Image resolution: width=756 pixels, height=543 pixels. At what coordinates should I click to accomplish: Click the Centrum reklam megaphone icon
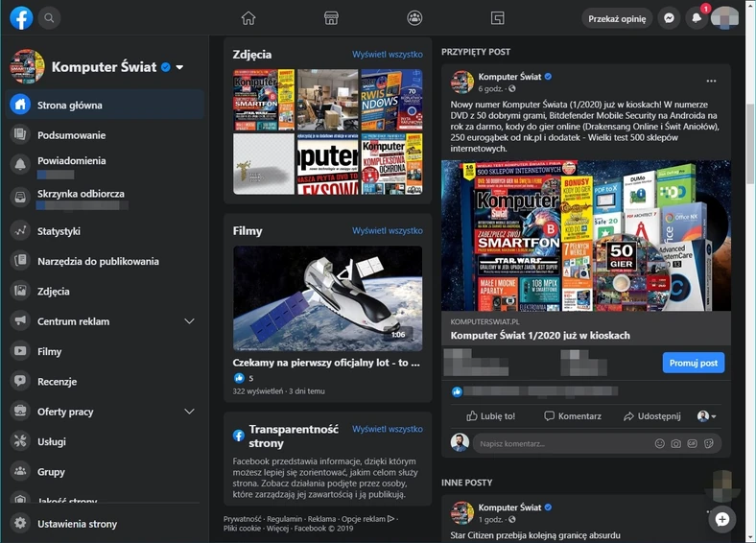(x=20, y=321)
